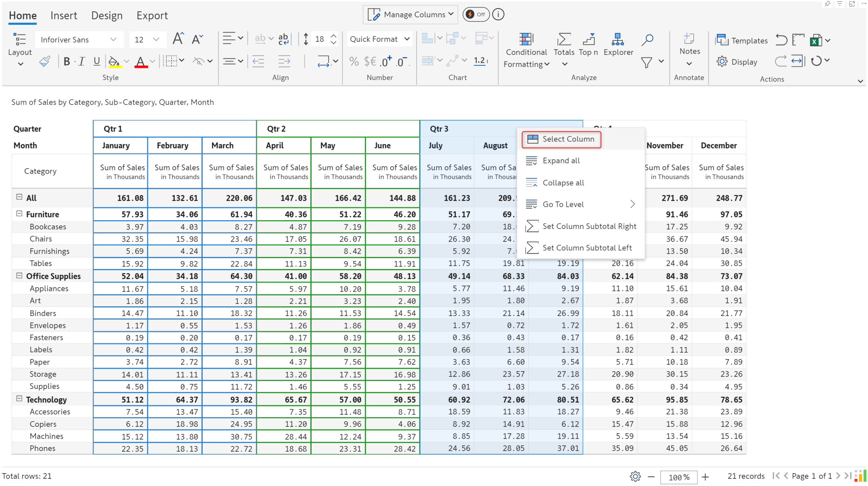868x486 pixels.
Task: Collapse the Office Supplies category
Action: coord(19,275)
